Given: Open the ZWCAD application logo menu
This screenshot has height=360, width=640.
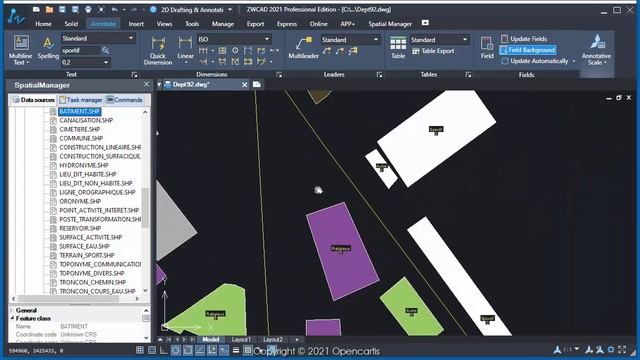Looking at the screenshot, I should point(16,15).
